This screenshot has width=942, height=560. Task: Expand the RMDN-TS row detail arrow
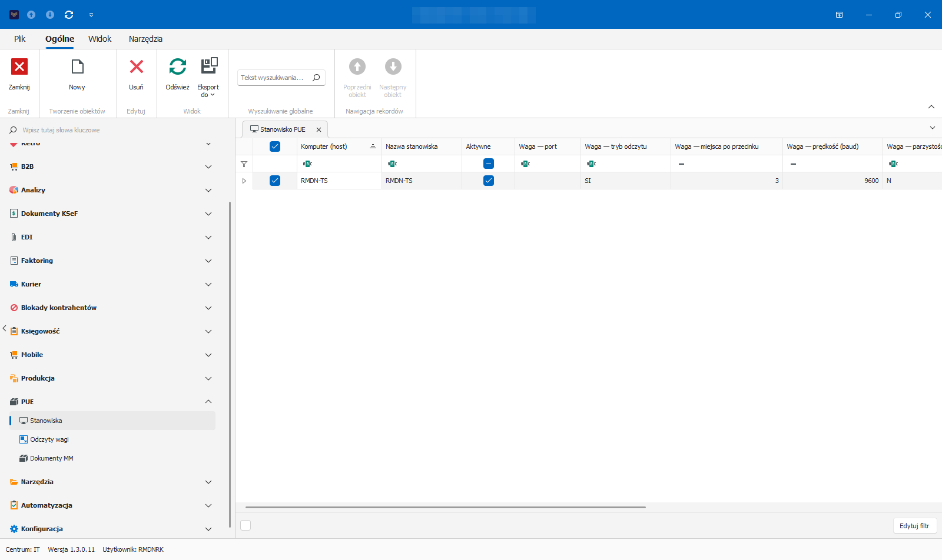(x=244, y=181)
